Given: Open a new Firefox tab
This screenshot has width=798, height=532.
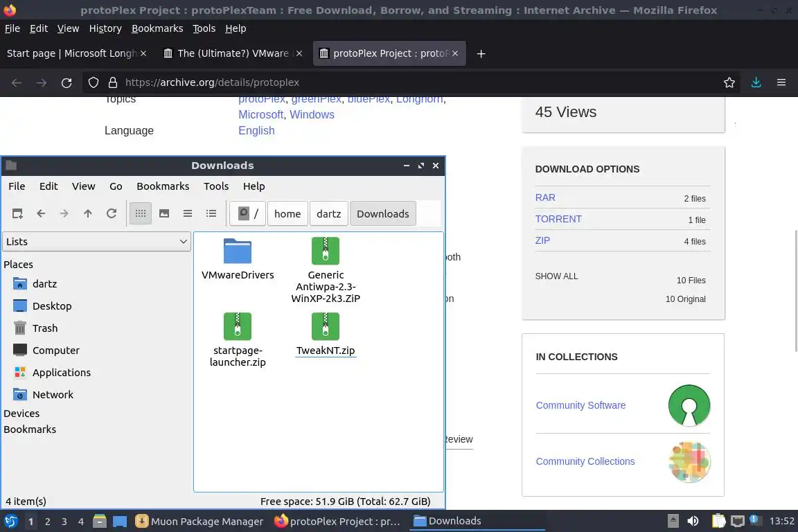Looking at the screenshot, I should coord(481,53).
